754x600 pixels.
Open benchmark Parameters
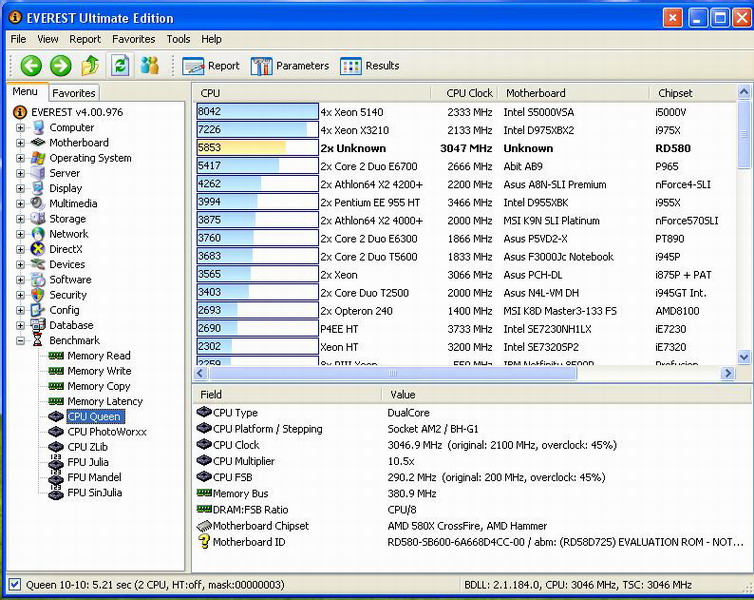pyautogui.click(x=289, y=66)
